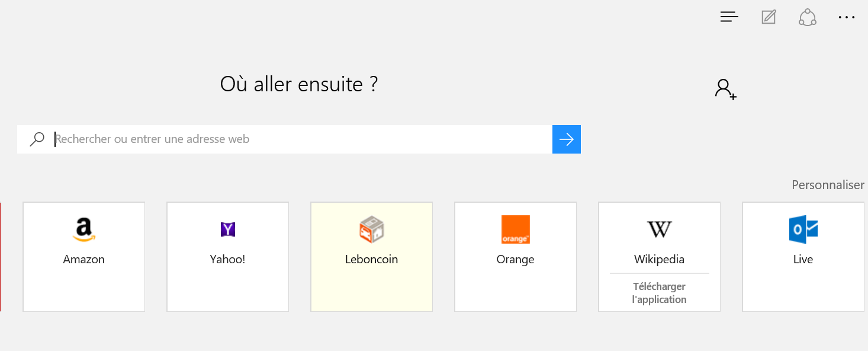Click 'Télécharger l'application' under Wikipedia
The width and height of the screenshot is (868, 351).
pos(659,293)
